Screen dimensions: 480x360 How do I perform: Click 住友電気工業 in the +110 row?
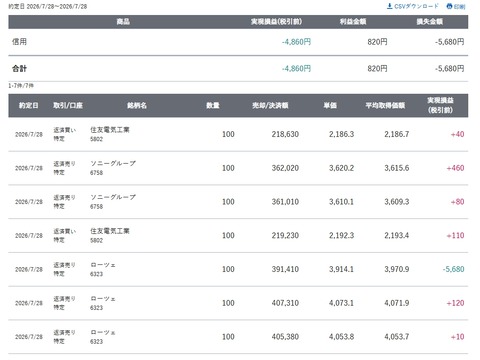[x=110, y=231]
